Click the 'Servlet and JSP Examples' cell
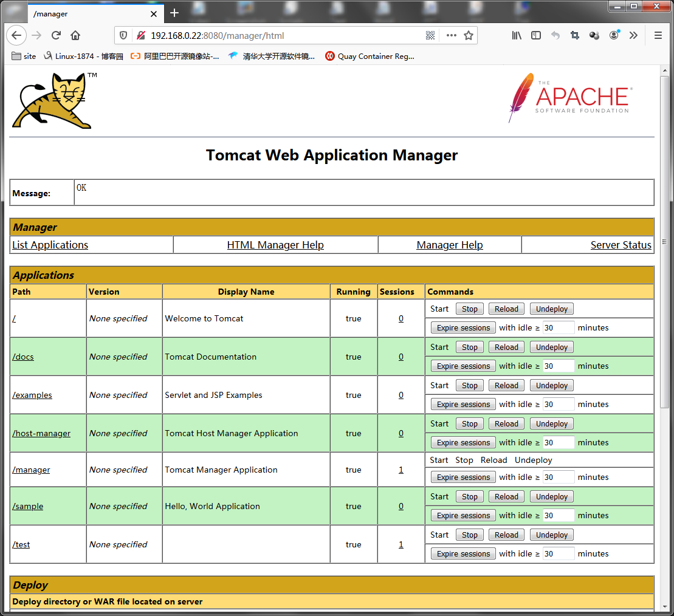674x616 pixels. 246,395
